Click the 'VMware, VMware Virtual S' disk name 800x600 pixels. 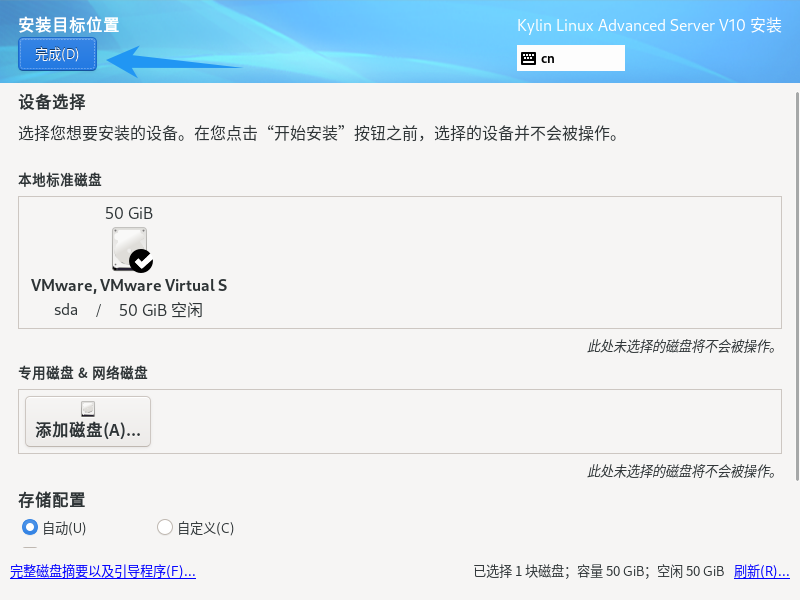[129, 285]
